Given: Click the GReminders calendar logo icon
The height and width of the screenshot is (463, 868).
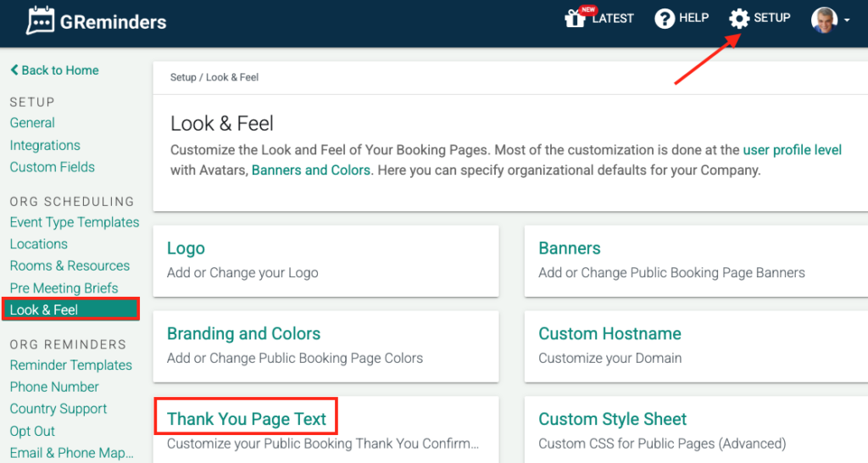Looking at the screenshot, I should [40, 20].
